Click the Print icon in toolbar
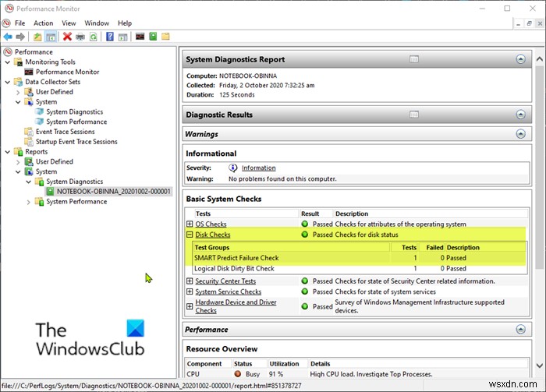 coord(80,37)
